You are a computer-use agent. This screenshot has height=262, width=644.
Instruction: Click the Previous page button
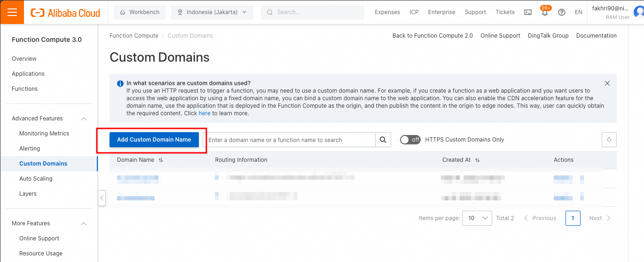[x=540, y=218]
